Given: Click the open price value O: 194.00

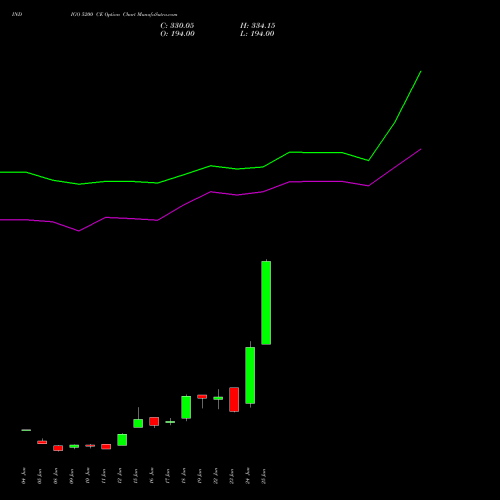Looking at the screenshot, I should point(177,34).
